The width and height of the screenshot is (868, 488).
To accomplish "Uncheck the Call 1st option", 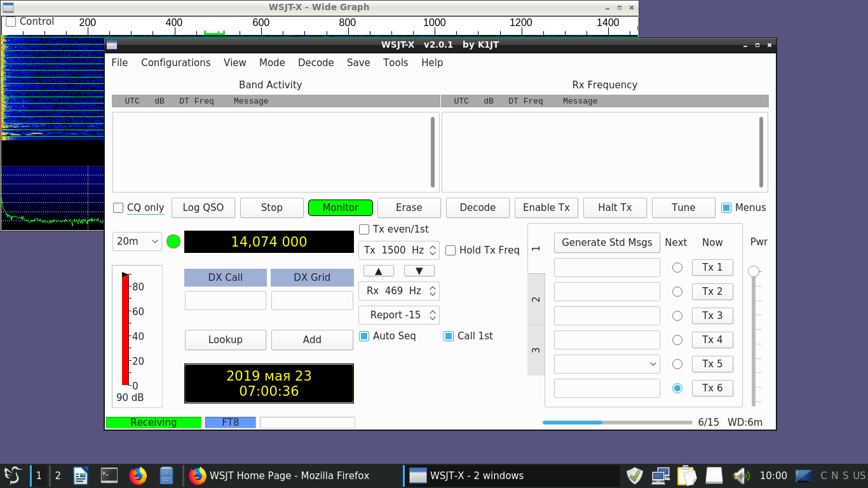I will pyautogui.click(x=449, y=336).
